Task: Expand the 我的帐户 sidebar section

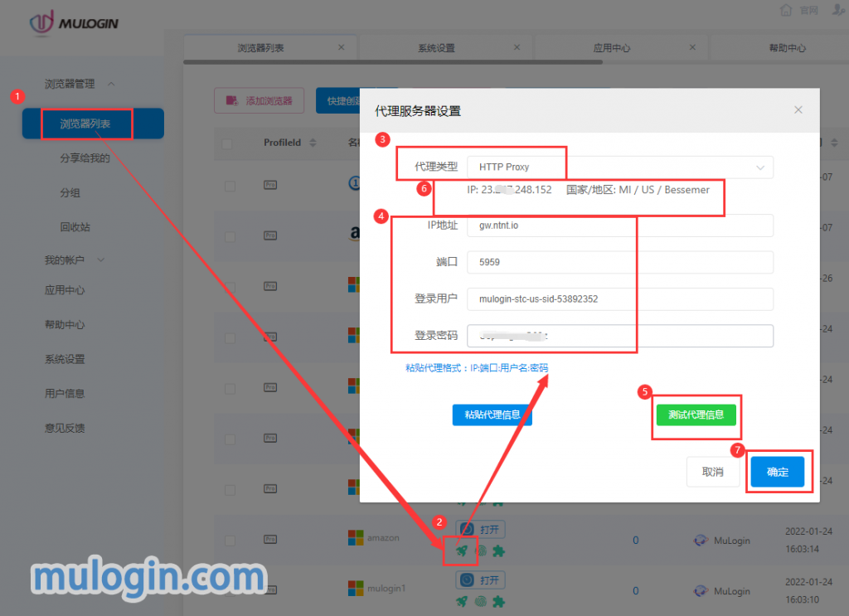Action: (x=102, y=260)
